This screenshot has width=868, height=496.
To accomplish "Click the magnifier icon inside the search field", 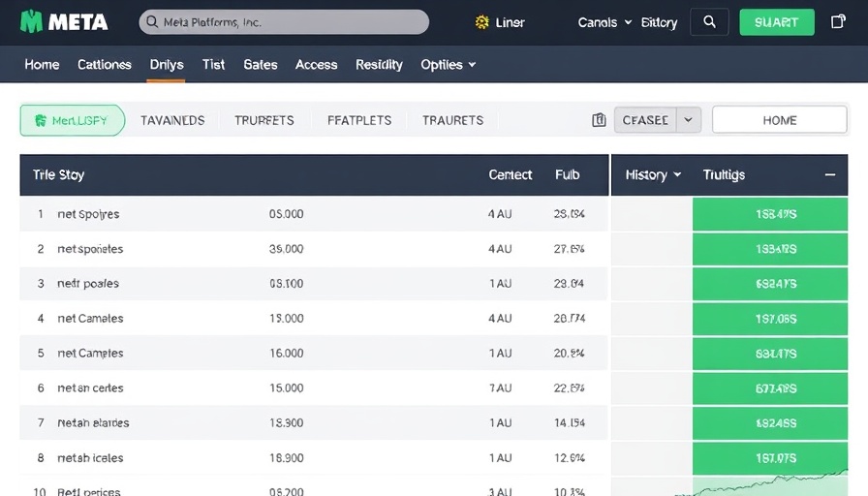I will [151, 21].
